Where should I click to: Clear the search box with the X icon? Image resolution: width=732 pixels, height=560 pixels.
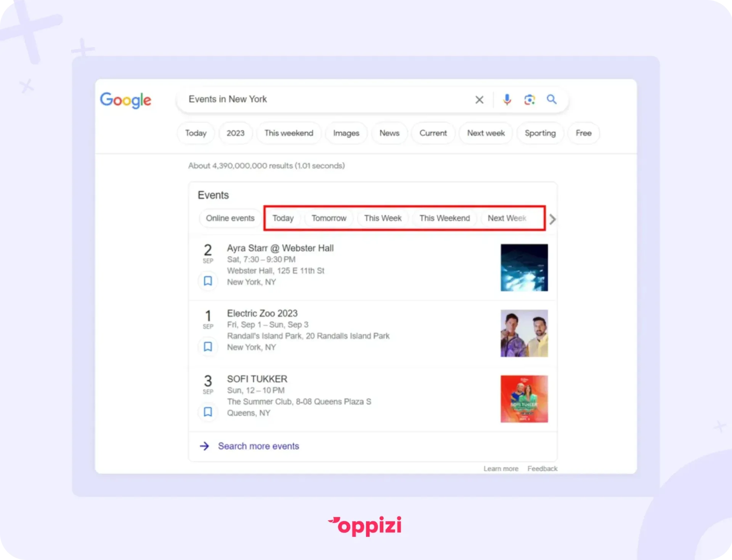click(x=479, y=100)
